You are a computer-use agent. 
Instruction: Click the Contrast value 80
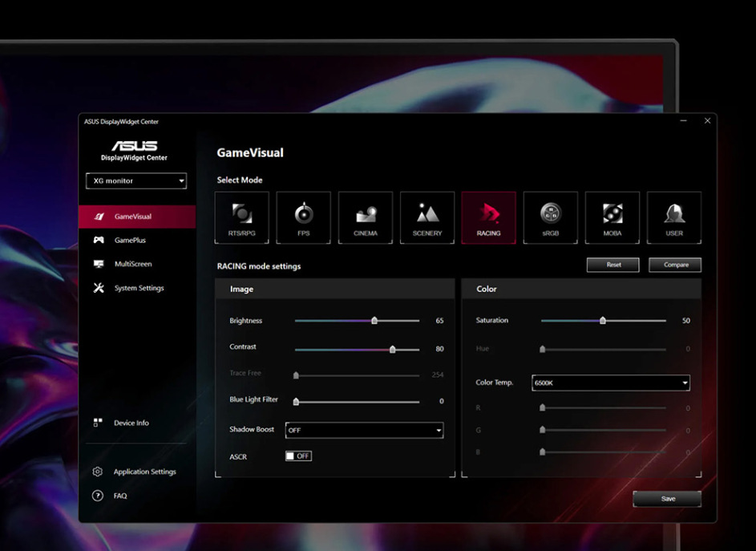point(439,349)
